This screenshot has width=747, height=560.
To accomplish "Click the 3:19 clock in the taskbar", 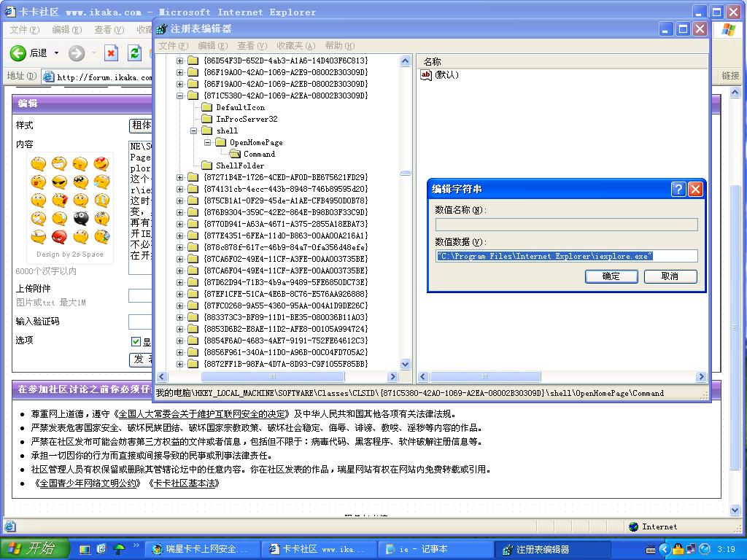I will point(726,550).
